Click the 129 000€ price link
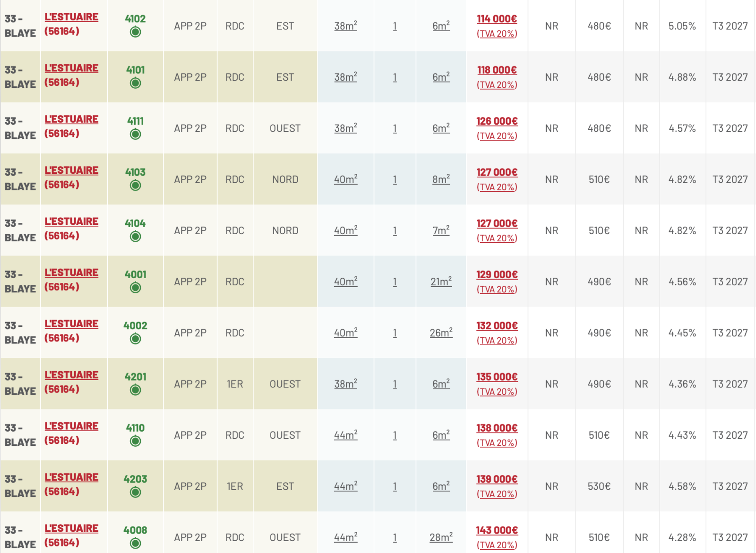756x553 pixels. tap(497, 274)
